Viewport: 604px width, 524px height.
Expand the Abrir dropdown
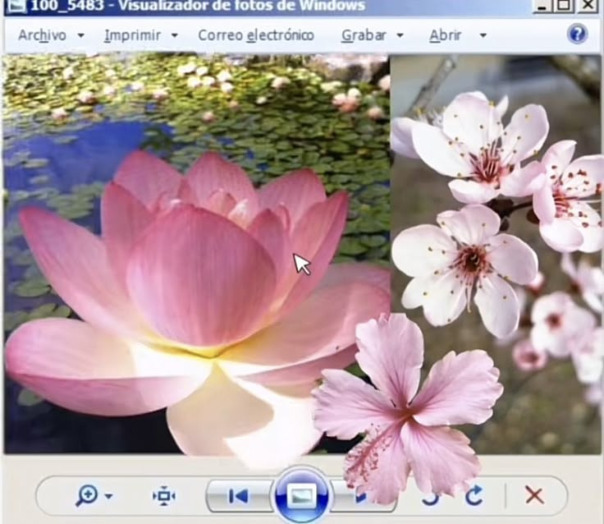click(x=482, y=35)
